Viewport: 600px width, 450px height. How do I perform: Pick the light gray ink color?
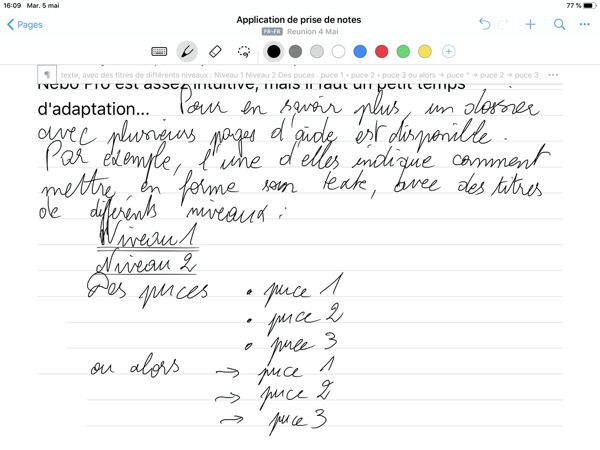pyautogui.click(x=317, y=51)
